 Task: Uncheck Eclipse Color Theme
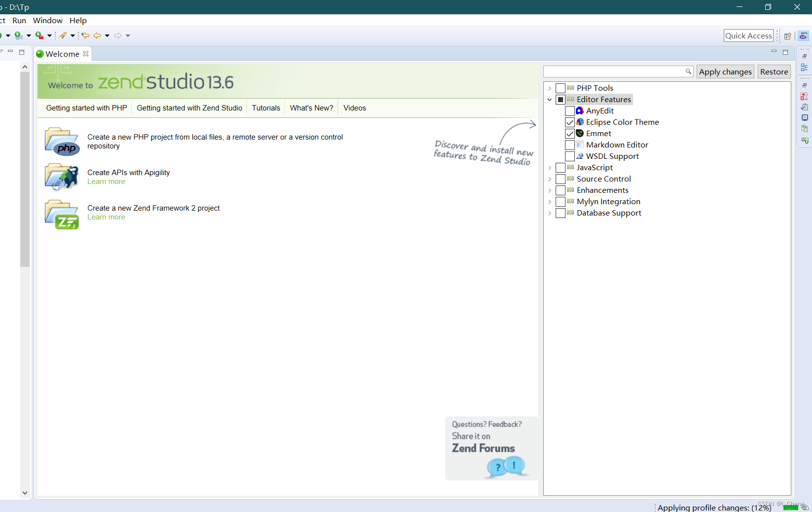(x=570, y=122)
